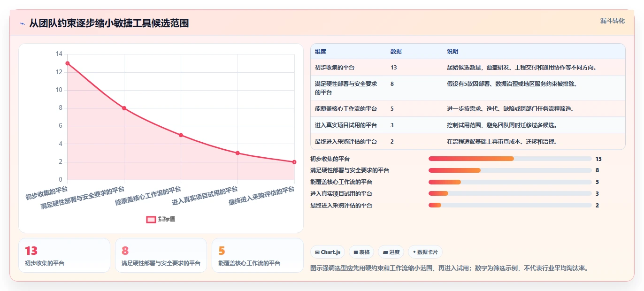Viewport: 644px width, 291px height.
Task: Click the progress value 13 beside bar
Action: (x=598, y=159)
